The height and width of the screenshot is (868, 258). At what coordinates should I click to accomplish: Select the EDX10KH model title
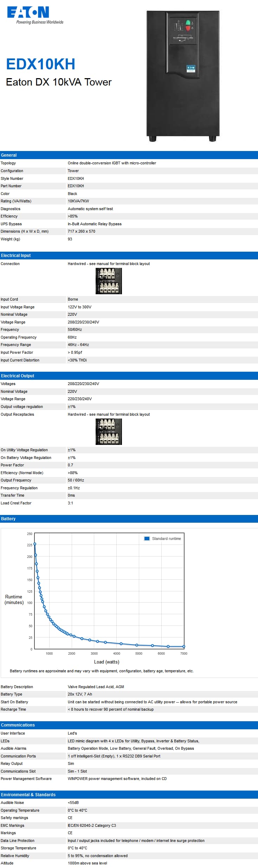(41, 64)
